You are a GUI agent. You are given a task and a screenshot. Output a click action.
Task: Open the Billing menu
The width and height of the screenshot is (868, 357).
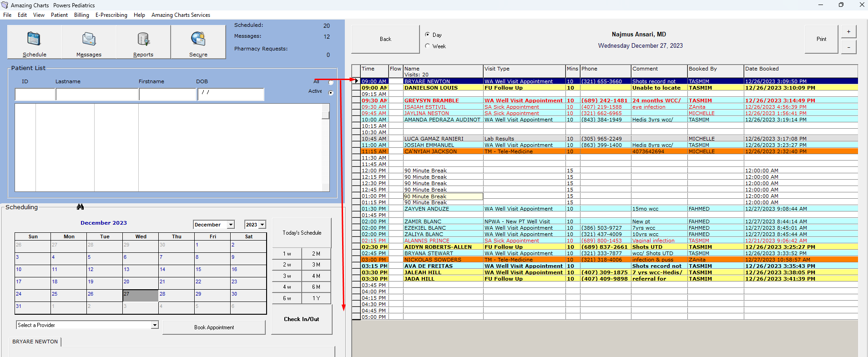point(81,15)
